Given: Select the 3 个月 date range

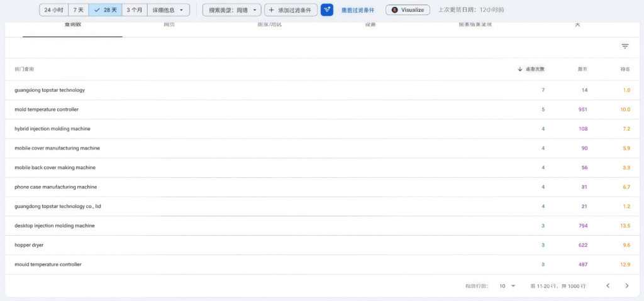Looking at the screenshot, I should (x=135, y=10).
